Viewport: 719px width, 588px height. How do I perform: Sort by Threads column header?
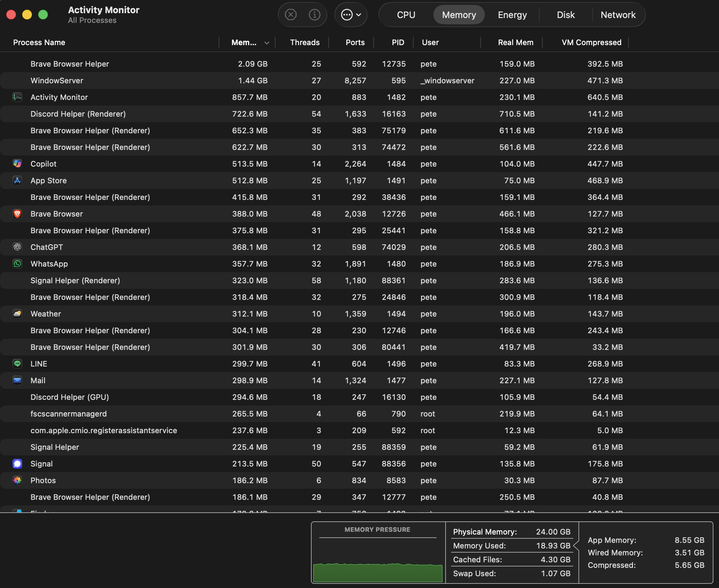[305, 42]
